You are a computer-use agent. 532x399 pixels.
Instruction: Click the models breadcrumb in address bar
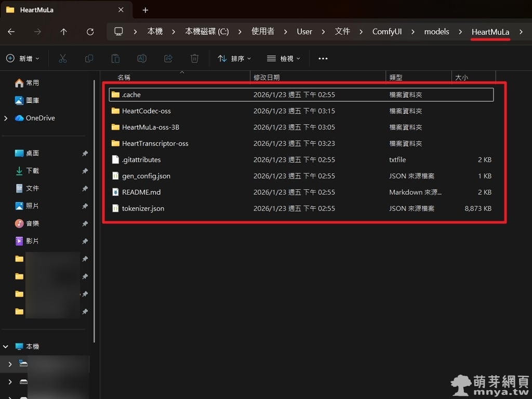click(436, 32)
